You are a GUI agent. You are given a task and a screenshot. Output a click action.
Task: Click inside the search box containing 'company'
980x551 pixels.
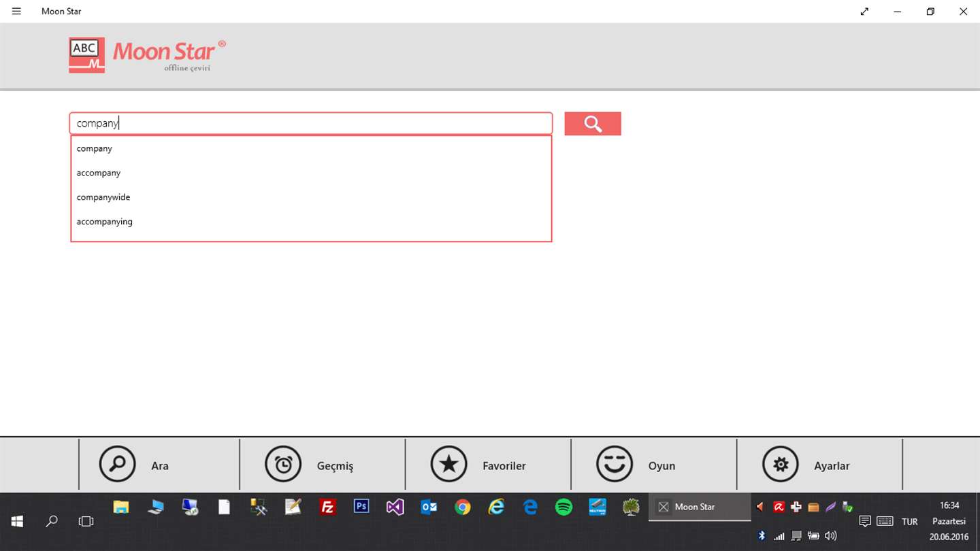(311, 123)
